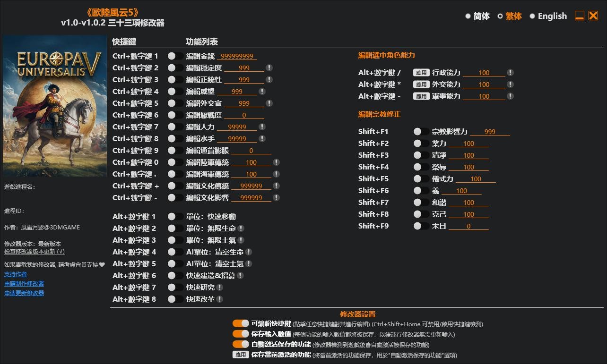This screenshot has width=607, height=364.
Task: Toggle 末日 switch
Action: (421, 226)
